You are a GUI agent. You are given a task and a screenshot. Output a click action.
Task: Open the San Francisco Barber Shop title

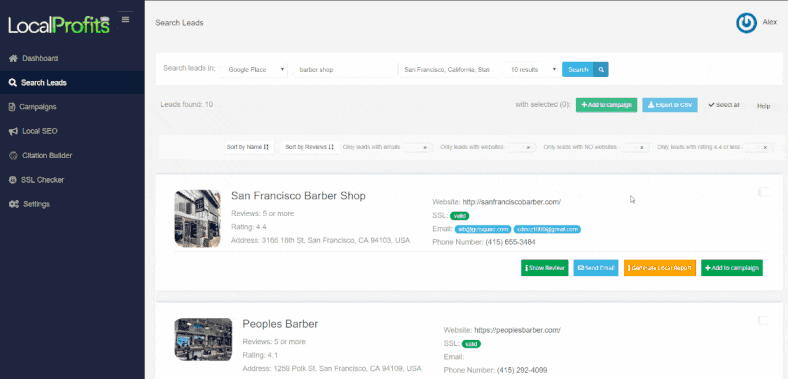pyautogui.click(x=298, y=196)
